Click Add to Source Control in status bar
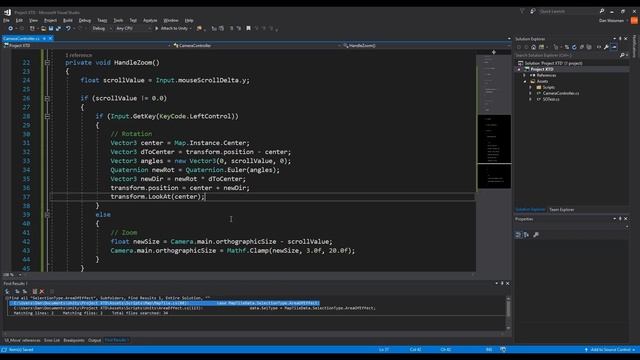 click(x=610, y=350)
